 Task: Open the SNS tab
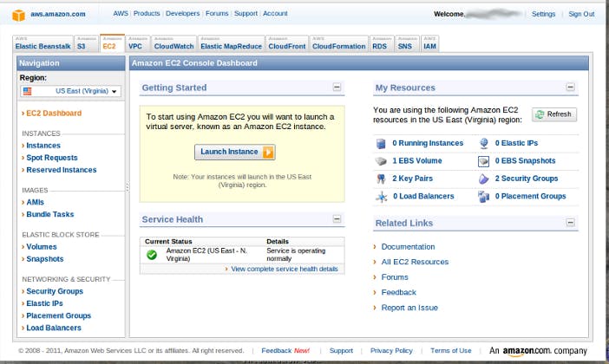407,43
